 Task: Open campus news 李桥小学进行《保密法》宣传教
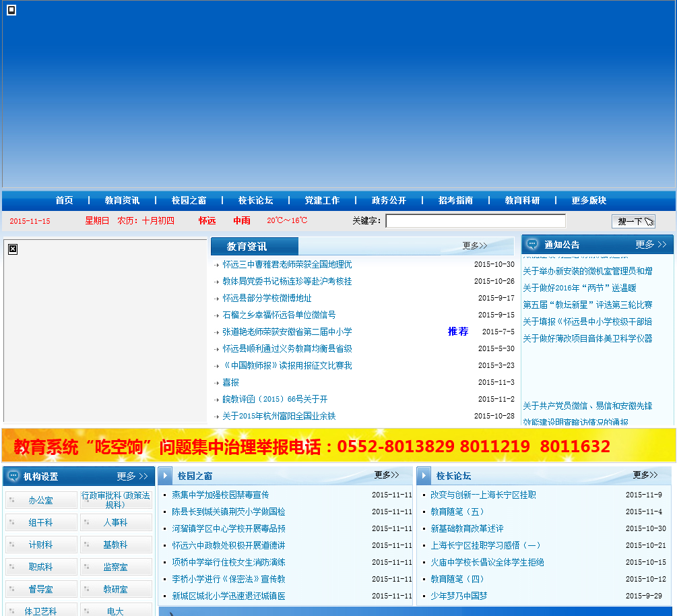[228, 579]
